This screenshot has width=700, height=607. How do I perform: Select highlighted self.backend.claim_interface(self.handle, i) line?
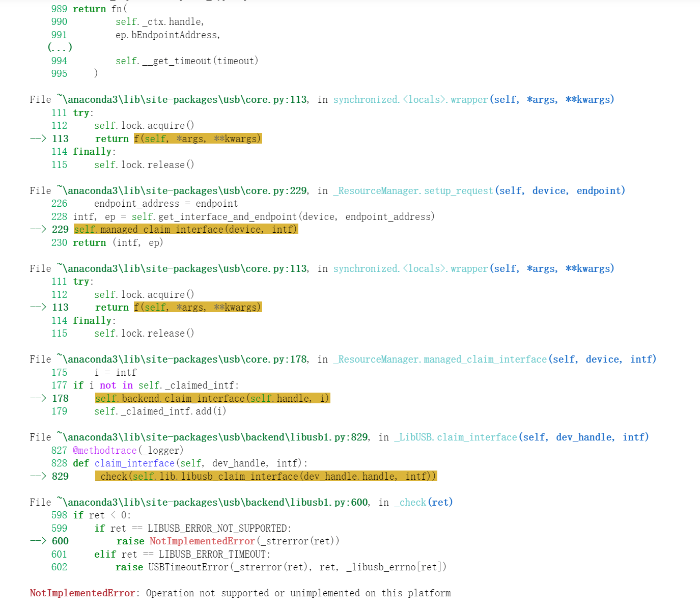(213, 398)
